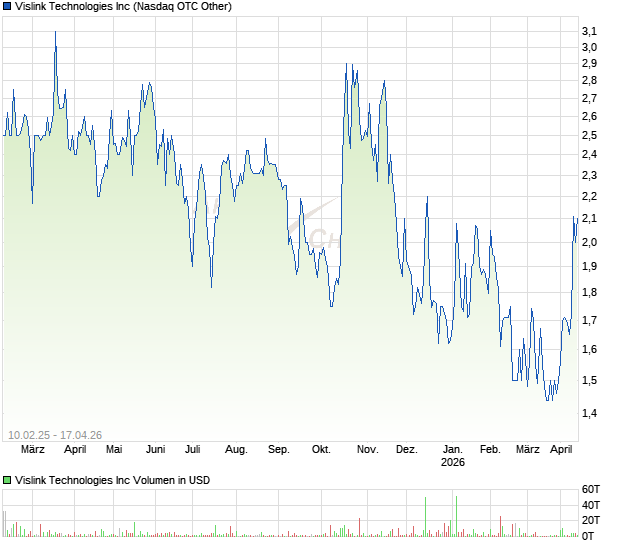
Task: Click the '20T' volume axis label
Action: coord(591,520)
